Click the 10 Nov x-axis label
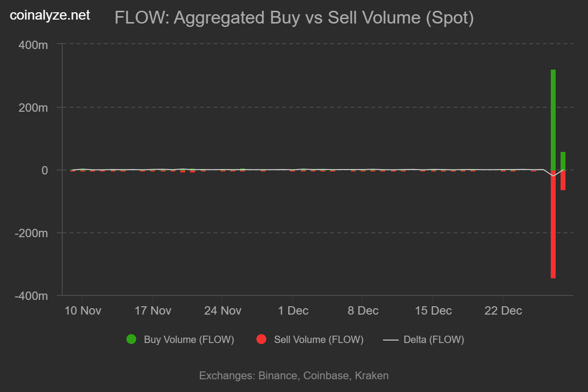 coord(83,311)
